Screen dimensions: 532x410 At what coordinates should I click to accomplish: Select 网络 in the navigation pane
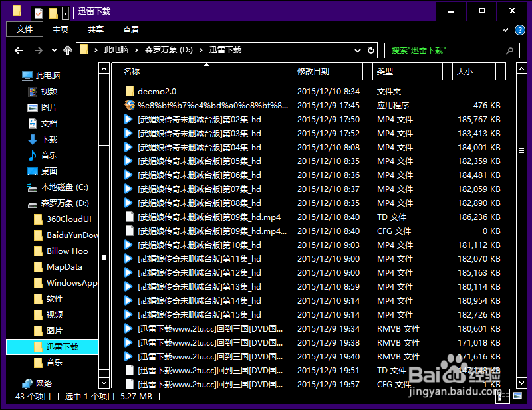[37, 383]
